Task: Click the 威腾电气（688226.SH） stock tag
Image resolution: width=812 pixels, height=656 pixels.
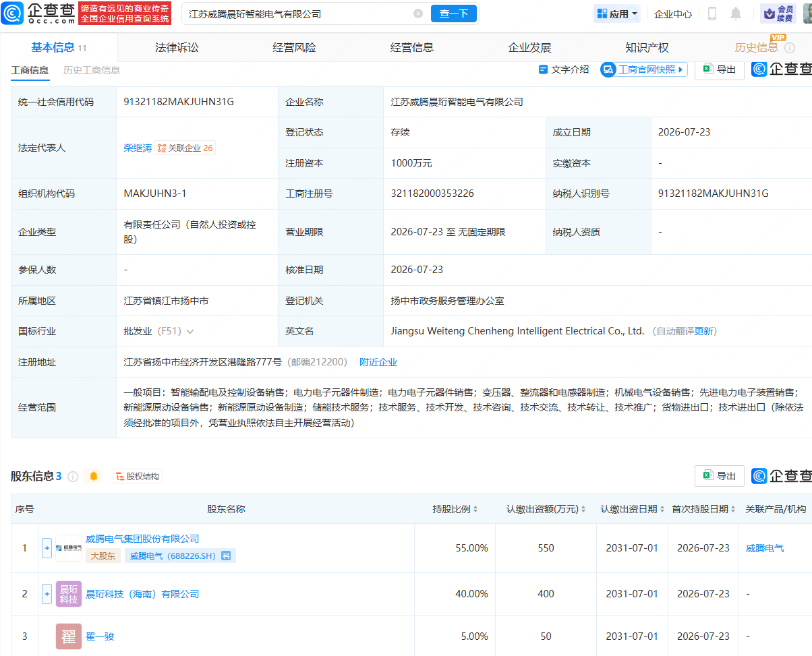Action: (x=180, y=556)
